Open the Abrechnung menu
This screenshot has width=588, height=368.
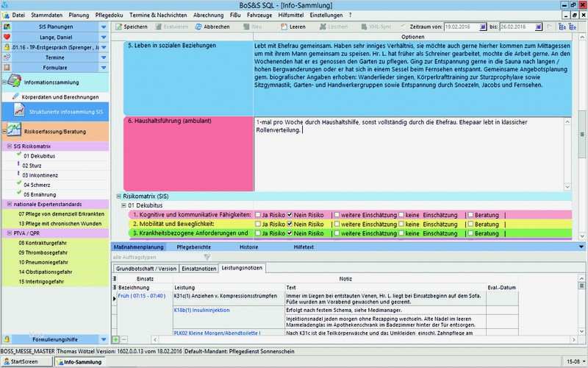209,15
